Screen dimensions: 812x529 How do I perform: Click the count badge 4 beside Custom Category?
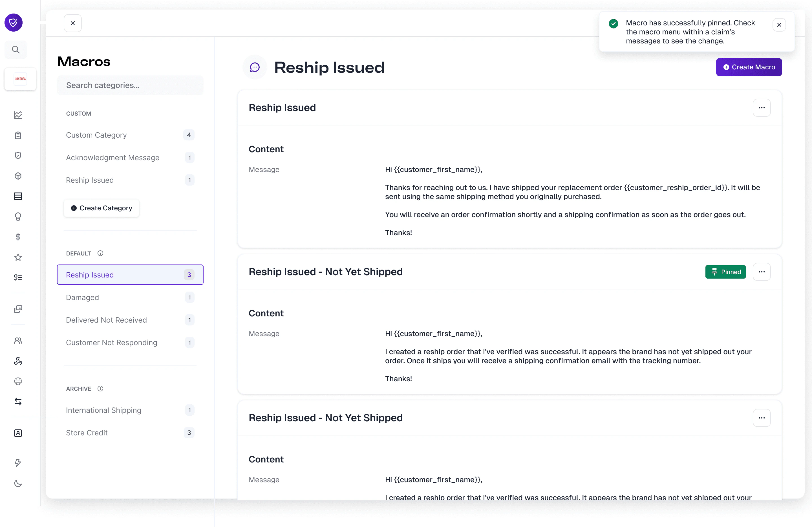(x=189, y=135)
